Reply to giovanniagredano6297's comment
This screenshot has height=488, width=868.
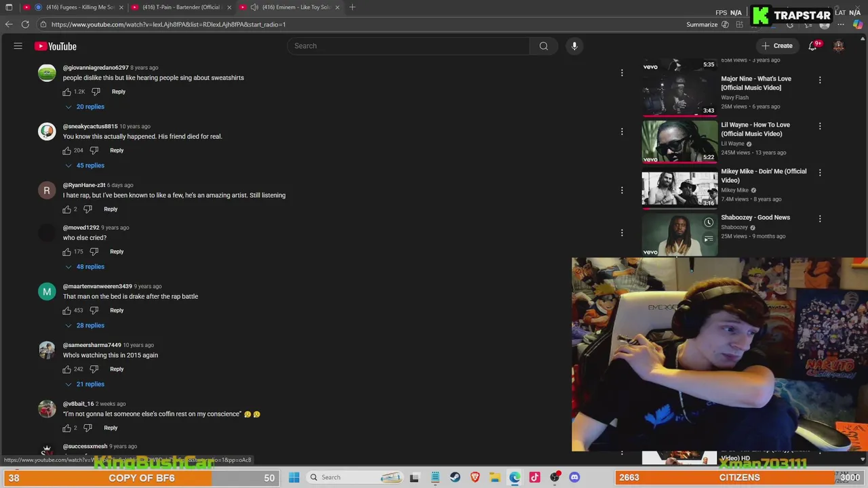(119, 91)
